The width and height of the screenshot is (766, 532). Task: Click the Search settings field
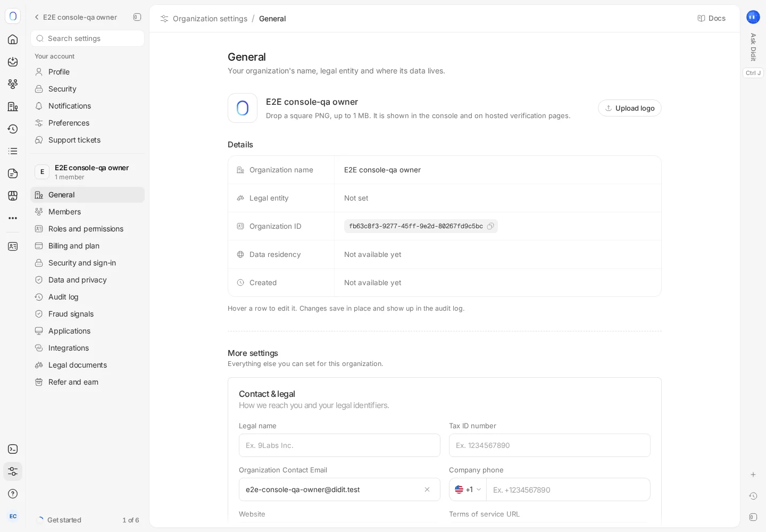pos(87,38)
